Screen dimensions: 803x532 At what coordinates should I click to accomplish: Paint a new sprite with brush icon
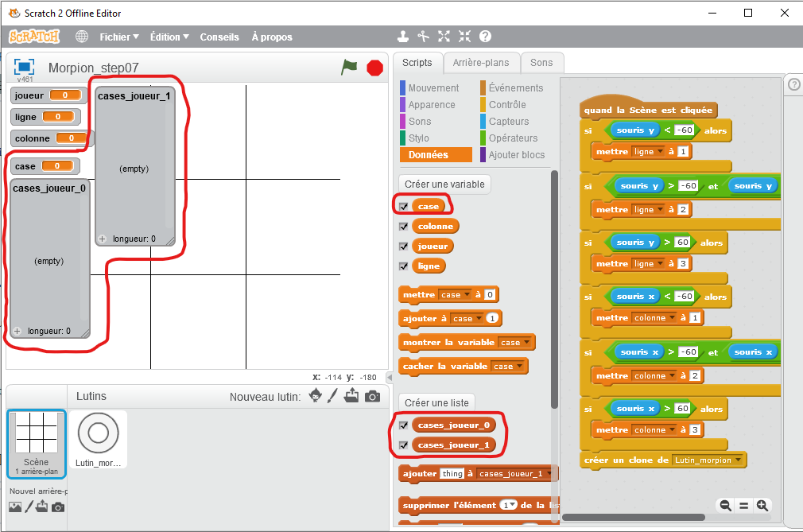[x=333, y=396]
